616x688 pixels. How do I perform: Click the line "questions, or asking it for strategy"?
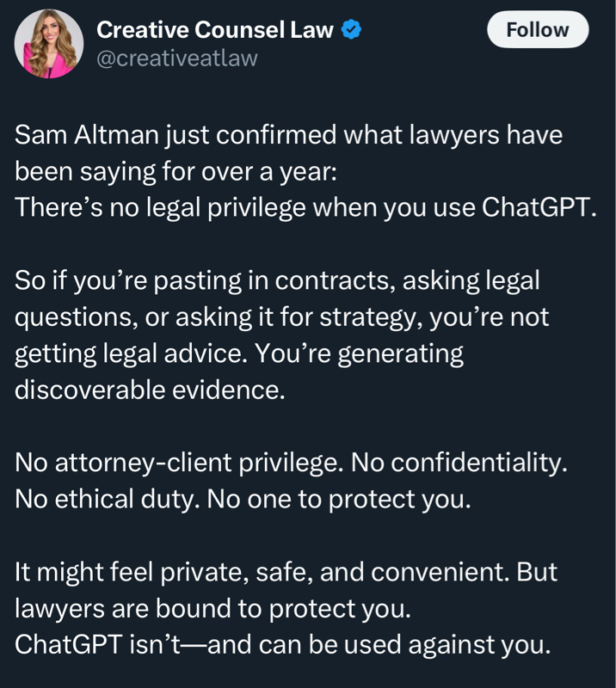pyautogui.click(x=281, y=317)
